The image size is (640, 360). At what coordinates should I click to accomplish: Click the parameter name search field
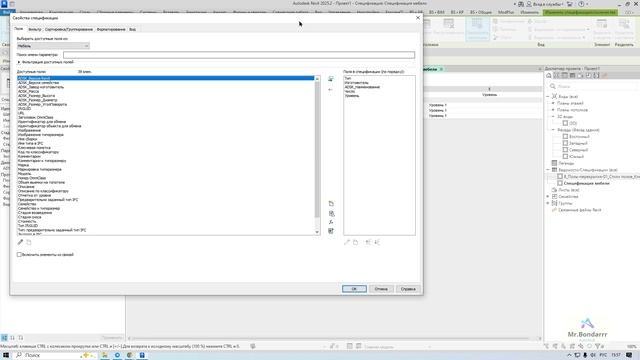(239, 55)
